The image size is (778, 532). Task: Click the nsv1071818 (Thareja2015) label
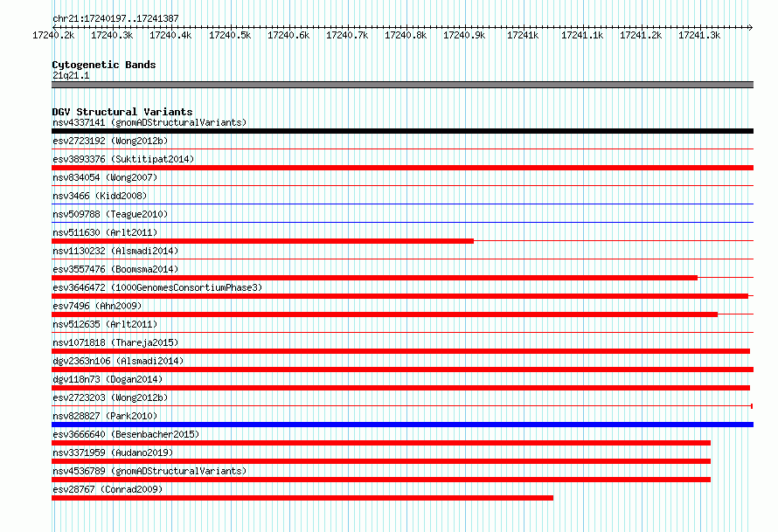point(115,342)
